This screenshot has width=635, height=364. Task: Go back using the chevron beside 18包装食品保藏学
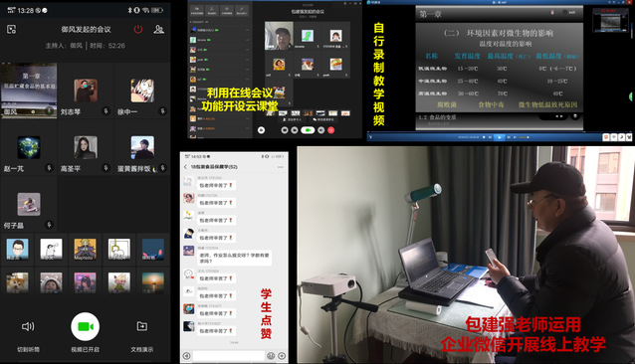tap(185, 167)
